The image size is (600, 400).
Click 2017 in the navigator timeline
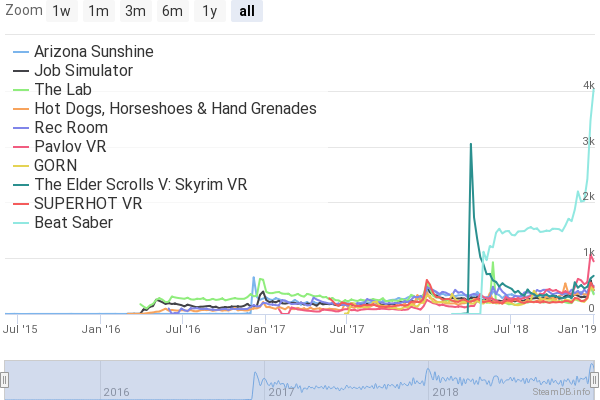280,392
